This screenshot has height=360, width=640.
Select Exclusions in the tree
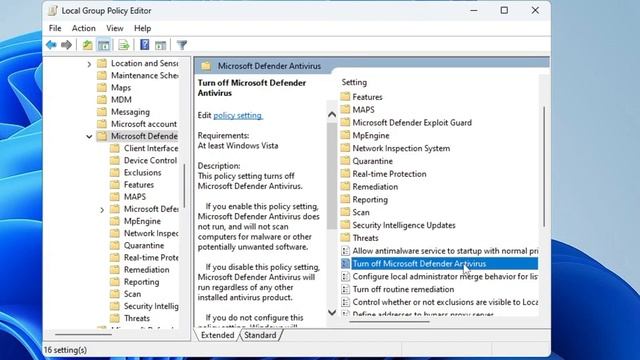tap(136, 173)
